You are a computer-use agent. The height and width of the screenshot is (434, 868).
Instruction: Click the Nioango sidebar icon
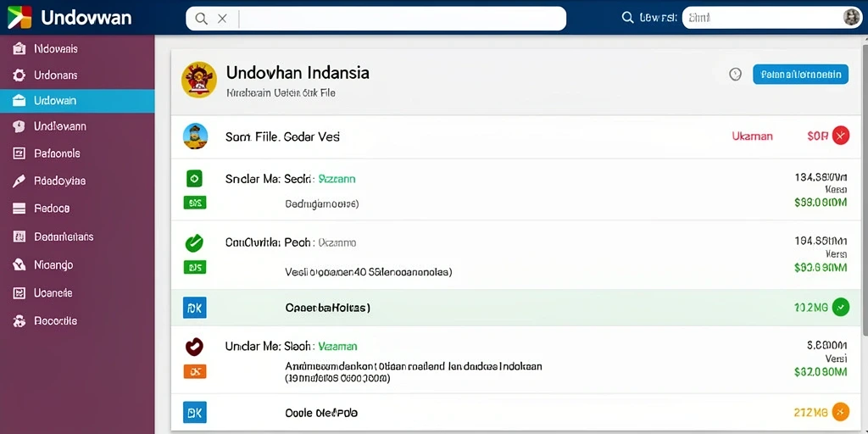[x=19, y=265]
